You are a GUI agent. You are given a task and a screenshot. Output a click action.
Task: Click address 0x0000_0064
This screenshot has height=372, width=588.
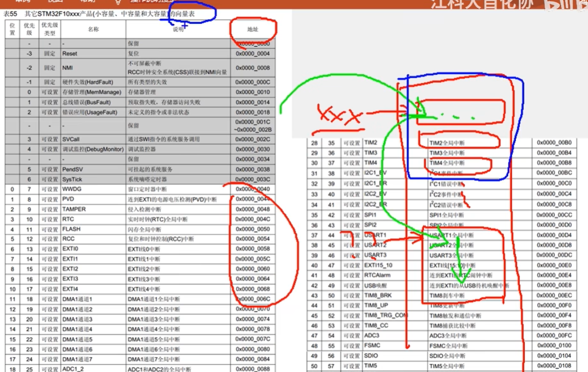coord(253,279)
